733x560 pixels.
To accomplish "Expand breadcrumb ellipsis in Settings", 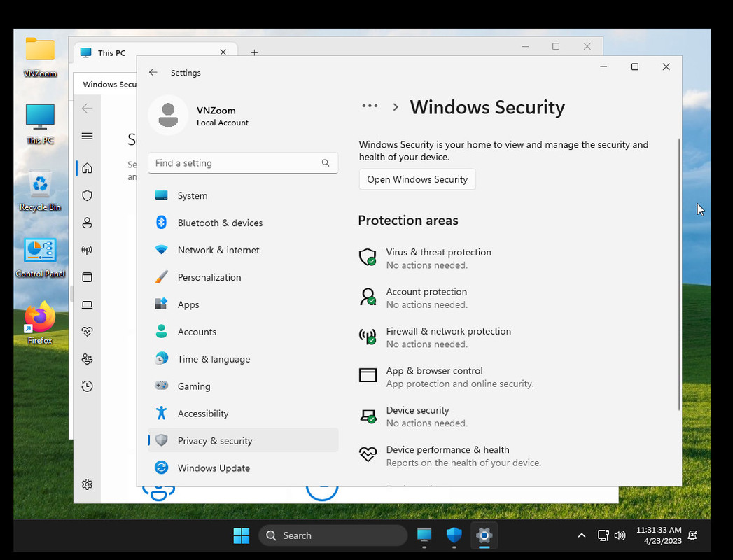I will point(370,106).
